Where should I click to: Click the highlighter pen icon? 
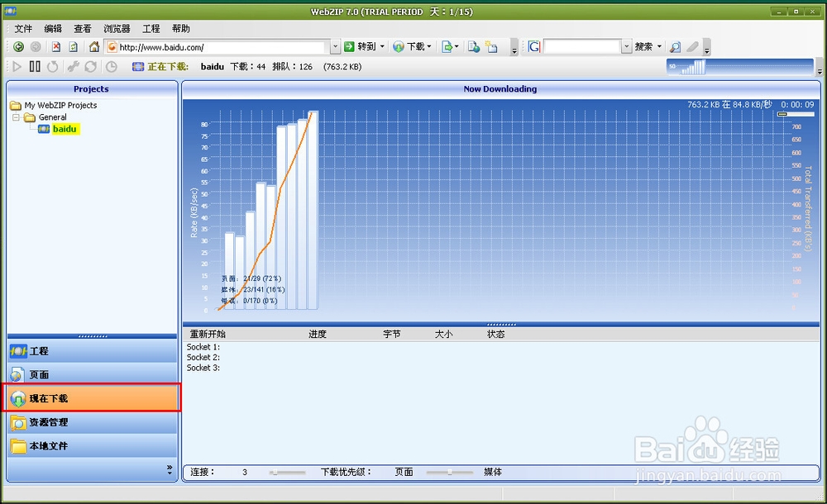point(692,47)
